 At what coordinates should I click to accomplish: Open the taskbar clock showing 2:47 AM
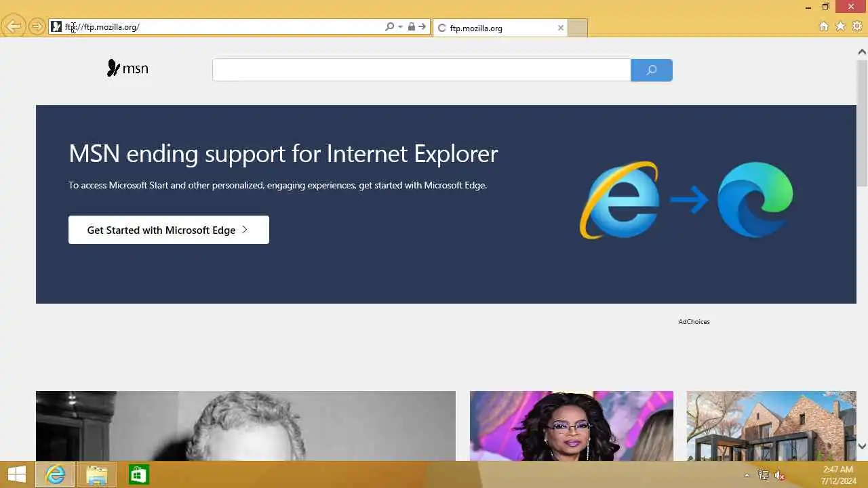point(838,474)
